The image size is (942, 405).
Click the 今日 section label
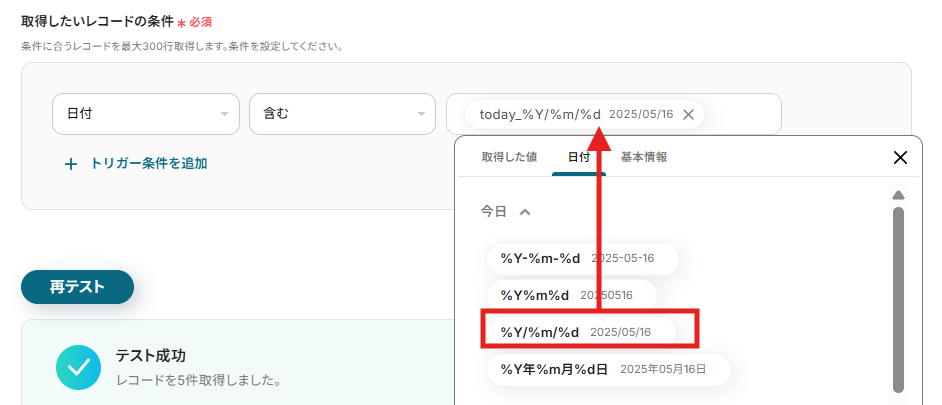(x=493, y=212)
